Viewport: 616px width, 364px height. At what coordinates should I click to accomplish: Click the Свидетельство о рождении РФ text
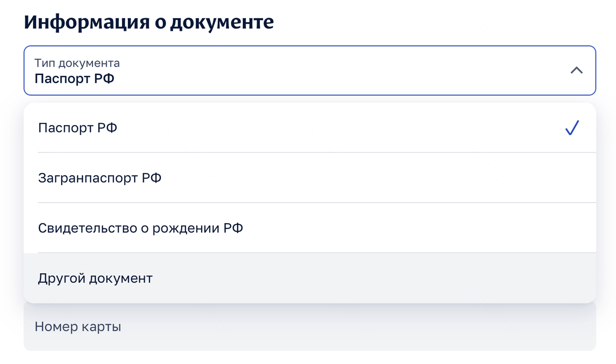140,228
